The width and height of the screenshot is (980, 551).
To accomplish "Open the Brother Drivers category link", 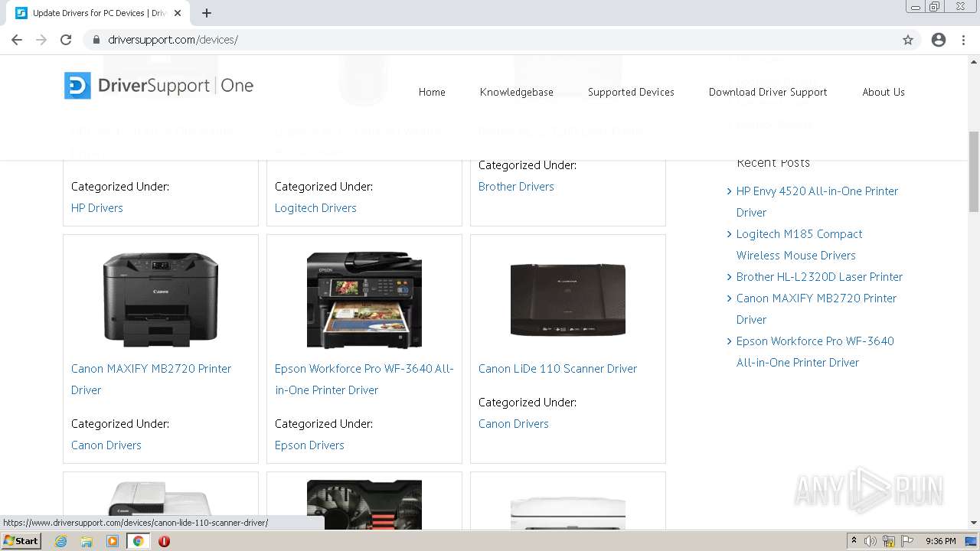I will coord(516,187).
